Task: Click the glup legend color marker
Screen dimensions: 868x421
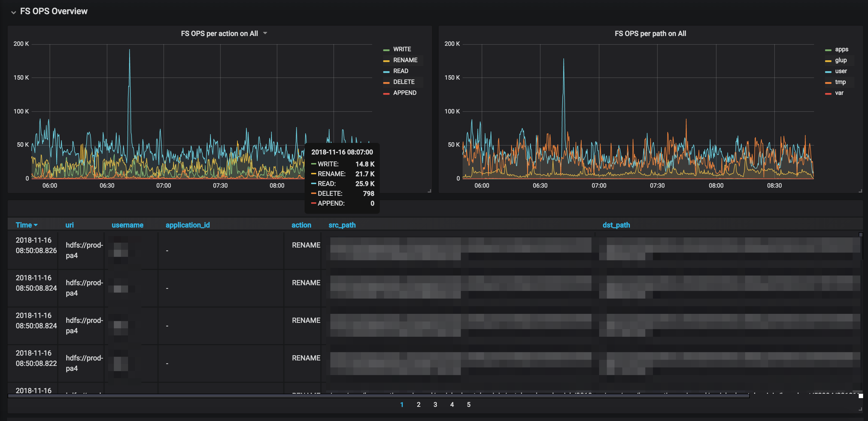Action: [x=828, y=61]
